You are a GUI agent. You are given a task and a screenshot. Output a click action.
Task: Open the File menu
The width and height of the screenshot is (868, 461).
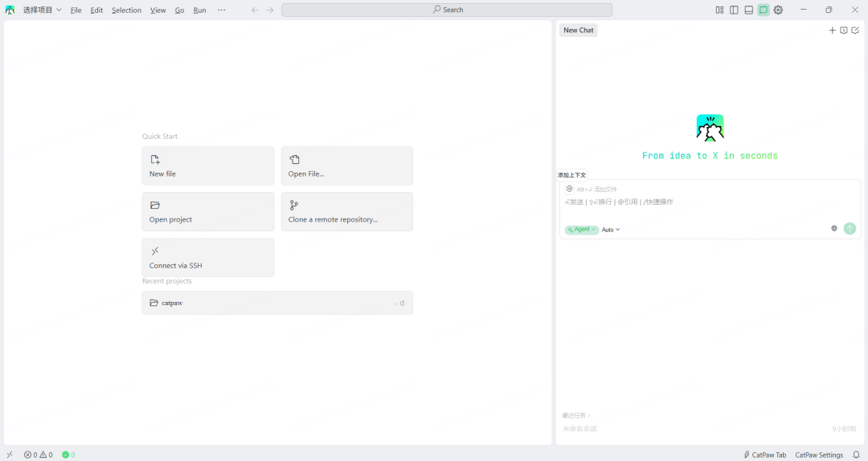76,10
